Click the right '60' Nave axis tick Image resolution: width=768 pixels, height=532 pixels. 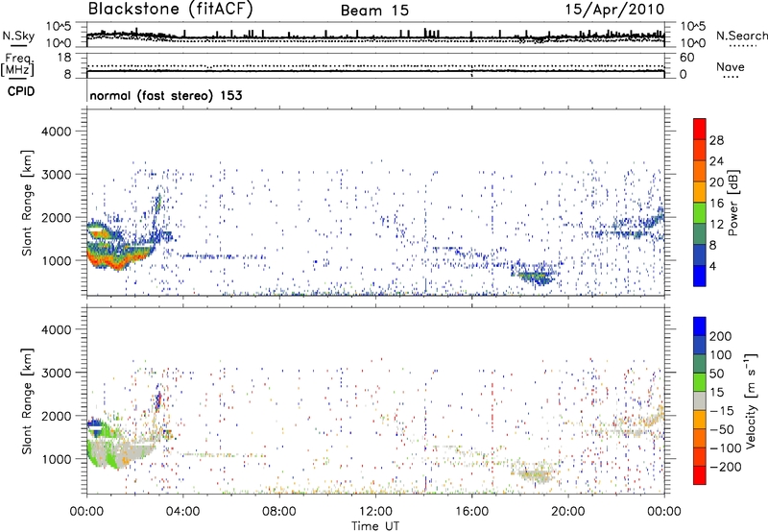687,58
